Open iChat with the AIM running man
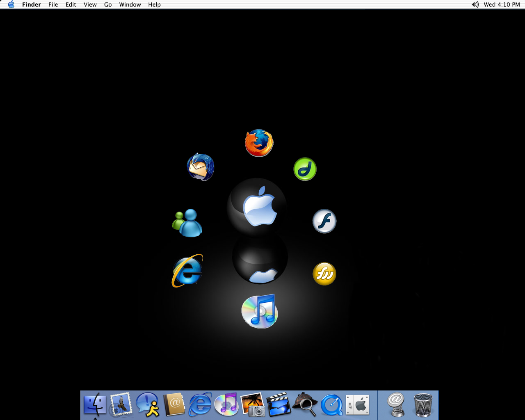 point(148,404)
